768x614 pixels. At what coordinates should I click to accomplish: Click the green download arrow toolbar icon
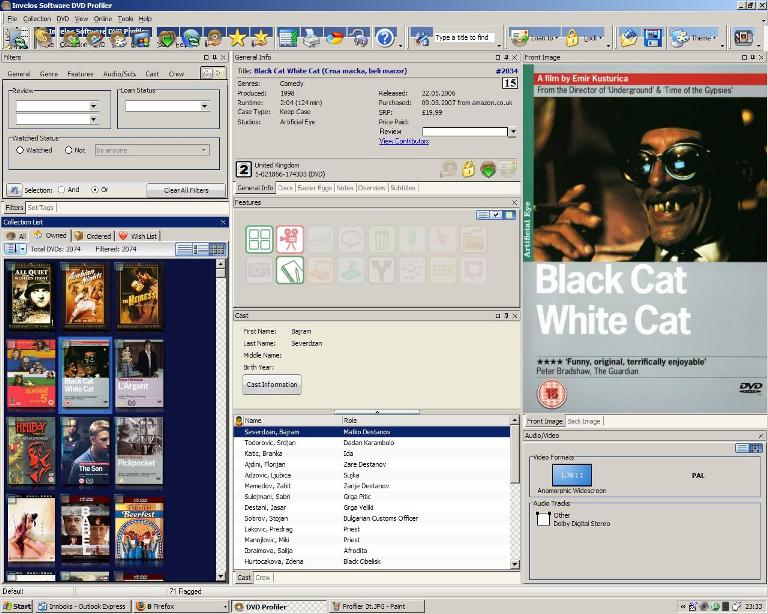click(x=167, y=38)
